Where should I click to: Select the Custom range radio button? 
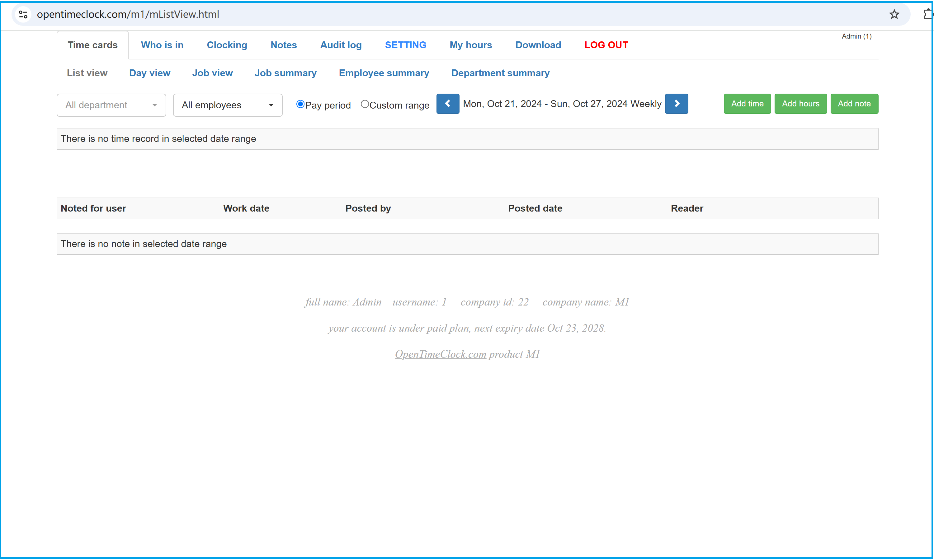(x=365, y=104)
